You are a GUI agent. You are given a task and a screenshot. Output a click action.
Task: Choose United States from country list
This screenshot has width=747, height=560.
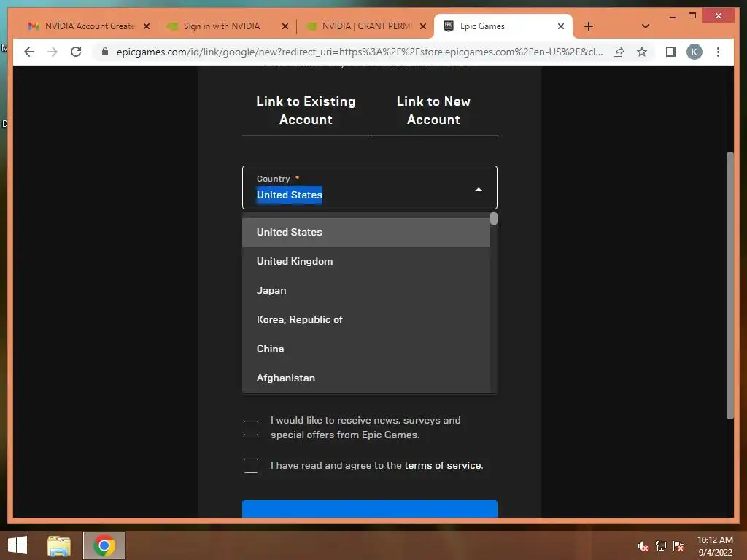[x=366, y=233]
